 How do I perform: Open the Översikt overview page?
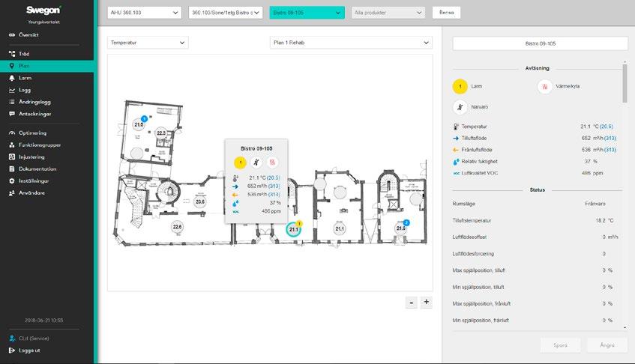tap(28, 34)
